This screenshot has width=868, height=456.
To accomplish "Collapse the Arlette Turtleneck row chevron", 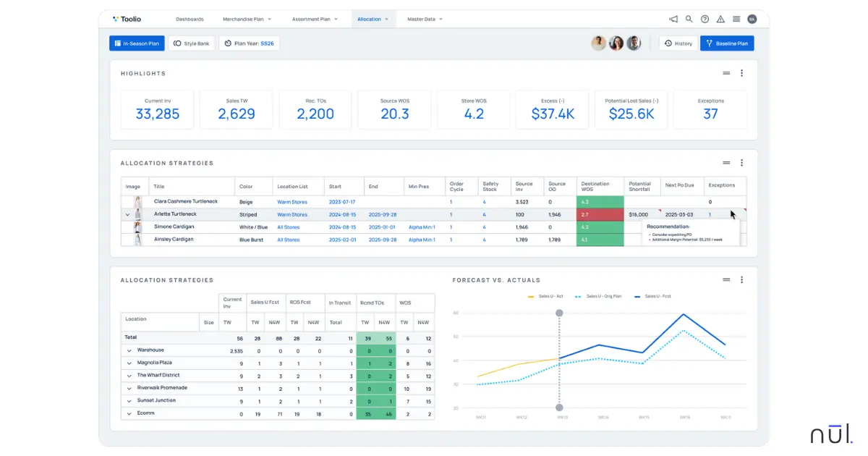I will click(127, 215).
